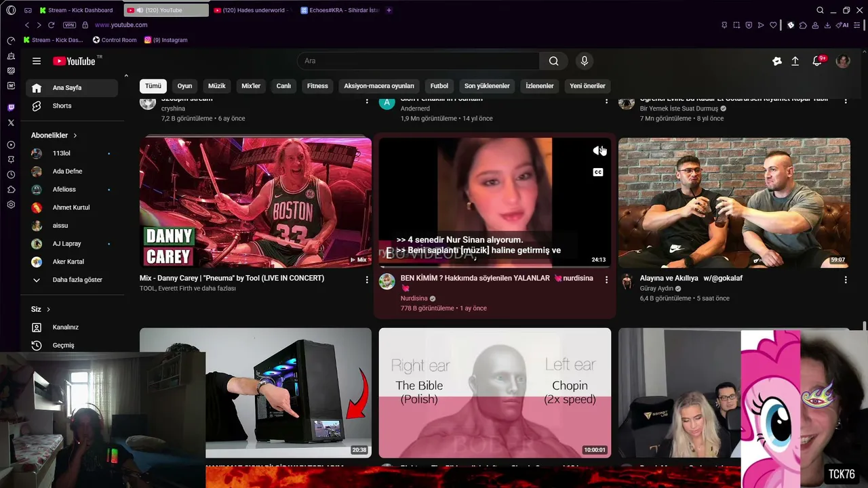Start voice search with the microphone
The image size is (868, 488).
coord(585,61)
